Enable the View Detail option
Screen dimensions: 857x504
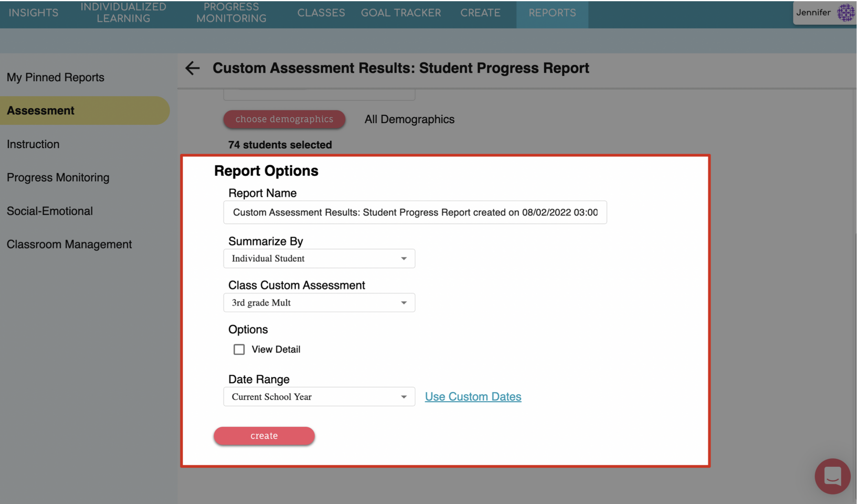239,349
